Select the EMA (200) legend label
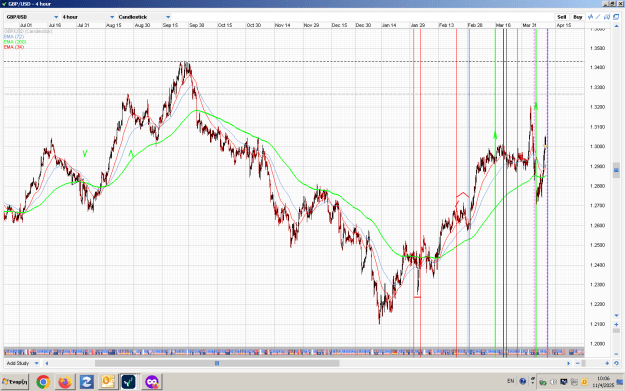The height and width of the screenshot is (391, 625). point(15,41)
